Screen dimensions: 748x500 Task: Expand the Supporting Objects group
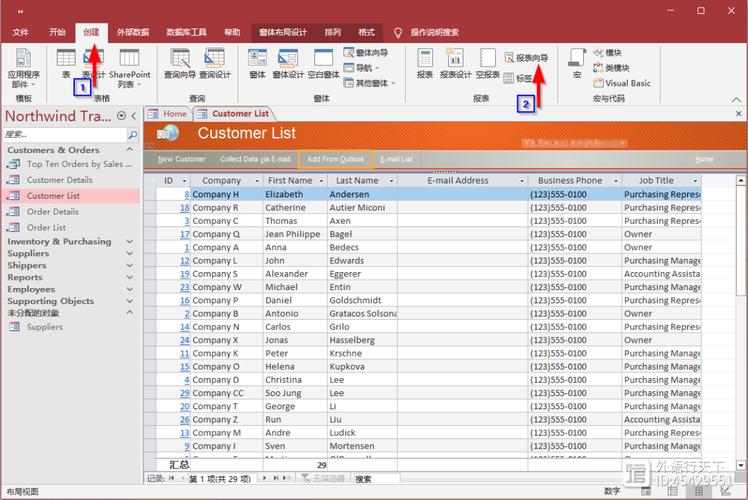pos(130,301)
